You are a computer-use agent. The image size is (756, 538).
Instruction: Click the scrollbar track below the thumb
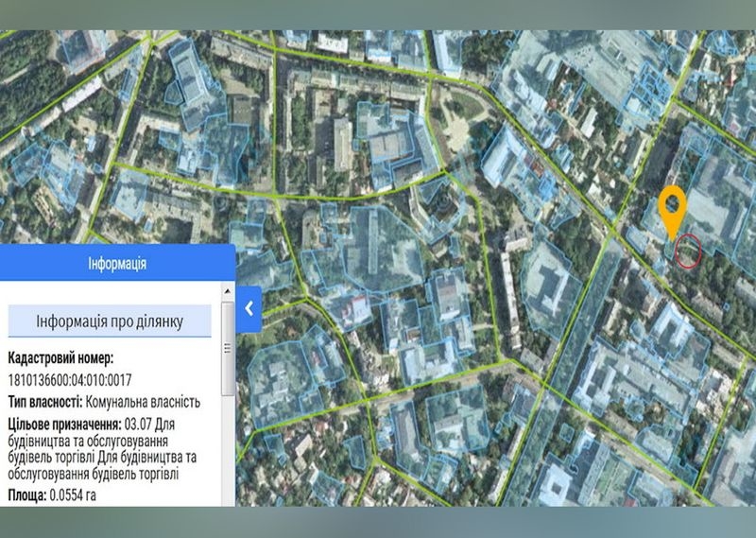tap(228, 444)
